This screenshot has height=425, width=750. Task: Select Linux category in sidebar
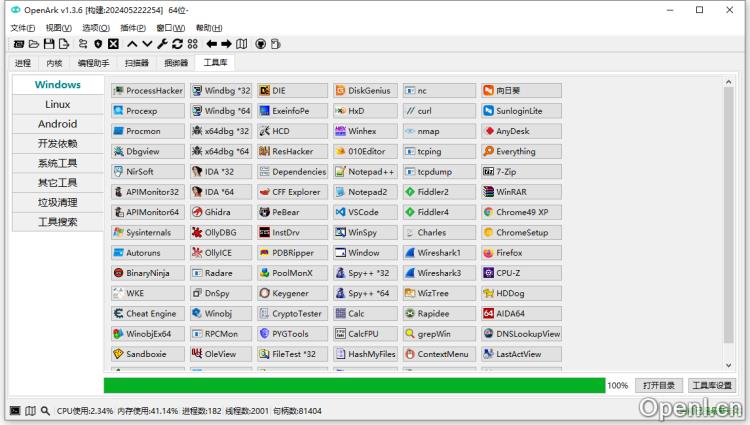(x=58, y=104)
